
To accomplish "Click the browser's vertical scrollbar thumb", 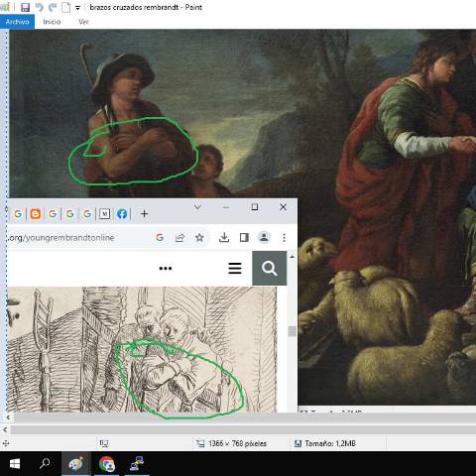I will (x=293, y=331).
